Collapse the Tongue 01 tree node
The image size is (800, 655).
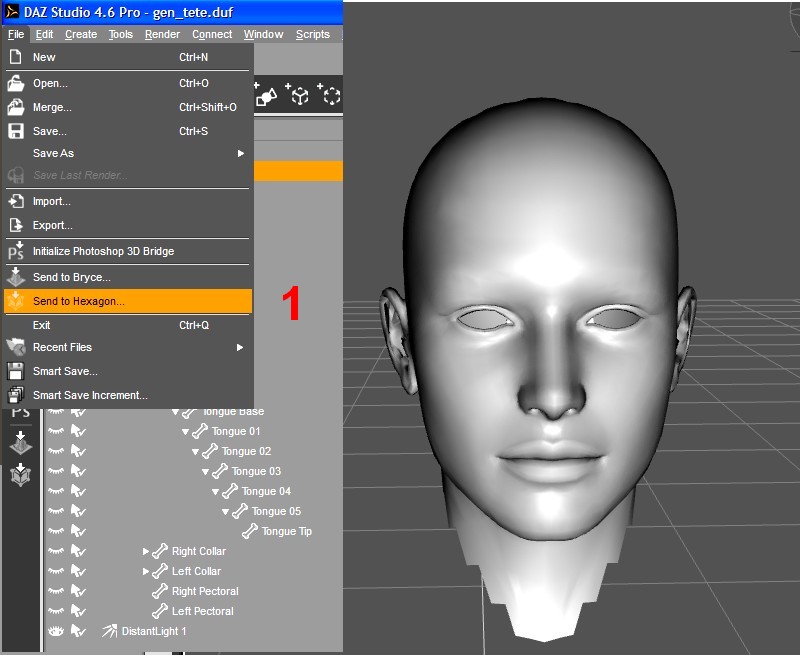pyautogui.click(x=185, y=432)
